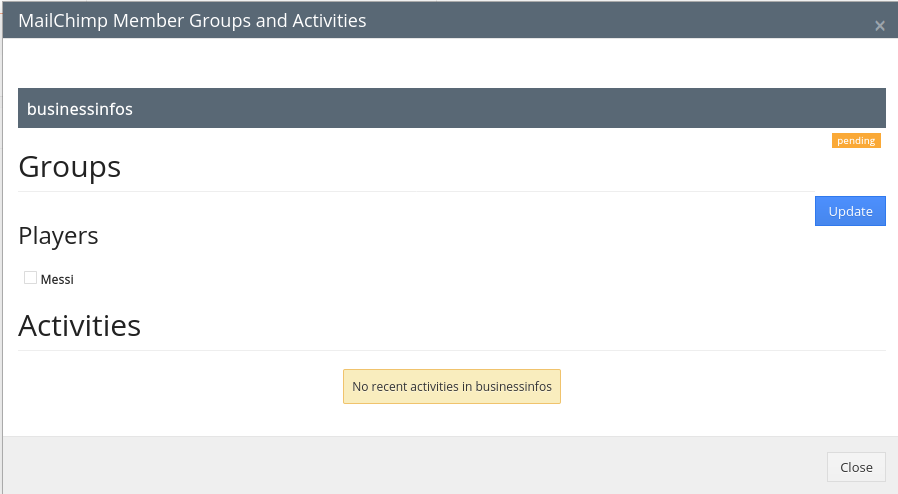Click the businessinfos list header
The height and width of the screenshot is (494, 898).
click(452, 108)
